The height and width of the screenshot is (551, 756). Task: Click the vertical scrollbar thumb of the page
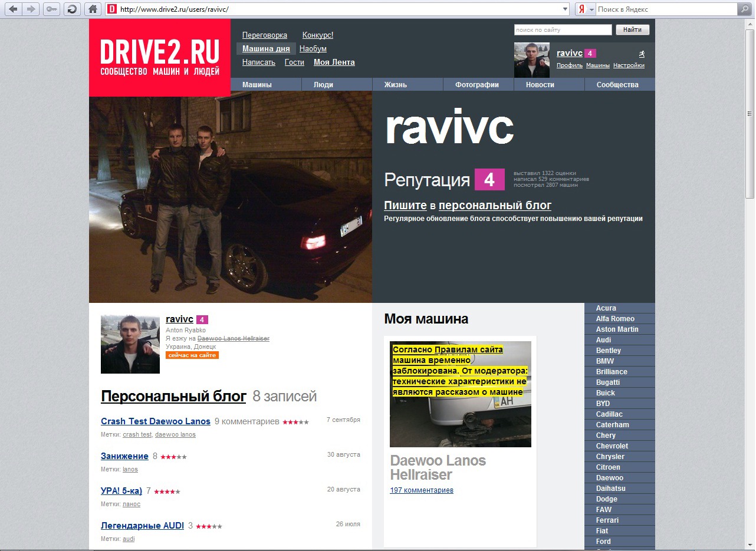tap(750, 114)
